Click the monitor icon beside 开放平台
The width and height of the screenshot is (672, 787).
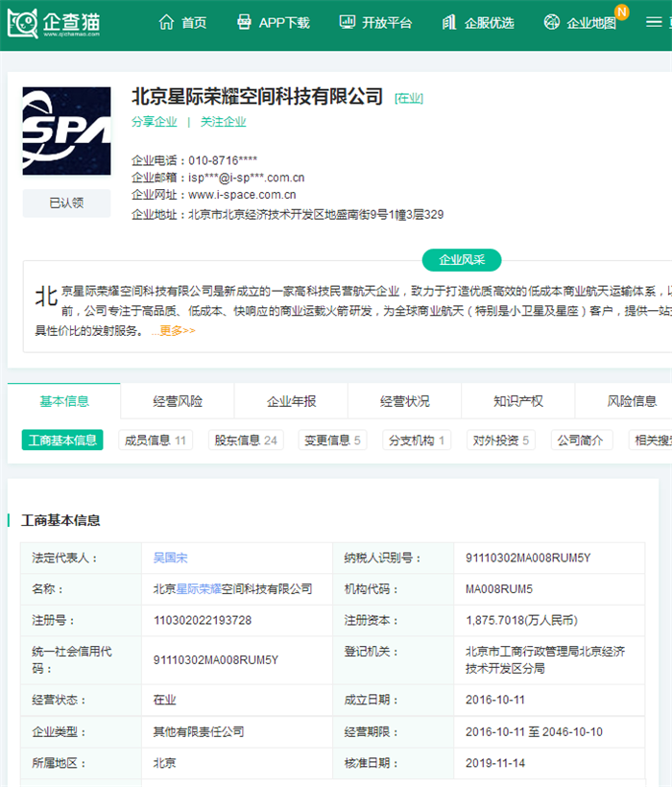point(347,22)
